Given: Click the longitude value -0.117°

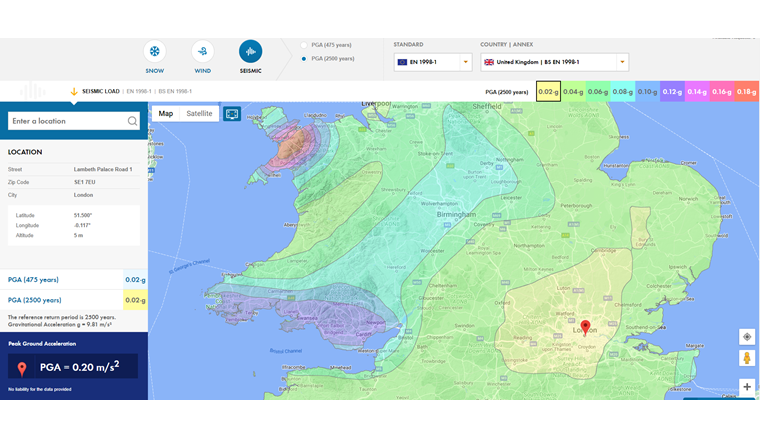Looking at the screenshot, I should (83, 225).
